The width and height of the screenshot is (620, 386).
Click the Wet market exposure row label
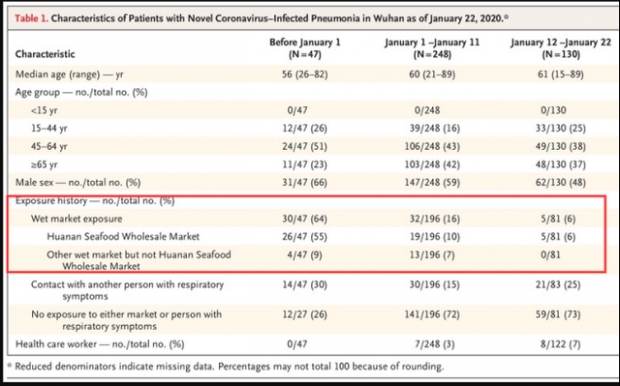(x=76, y=219)
